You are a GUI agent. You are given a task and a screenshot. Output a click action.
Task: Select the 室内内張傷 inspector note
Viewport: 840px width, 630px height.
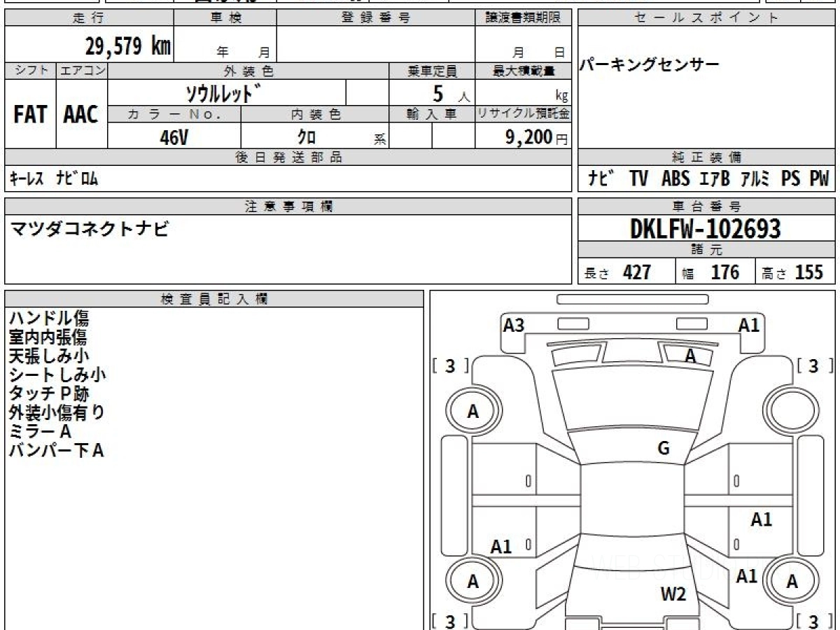coord(48,338)
